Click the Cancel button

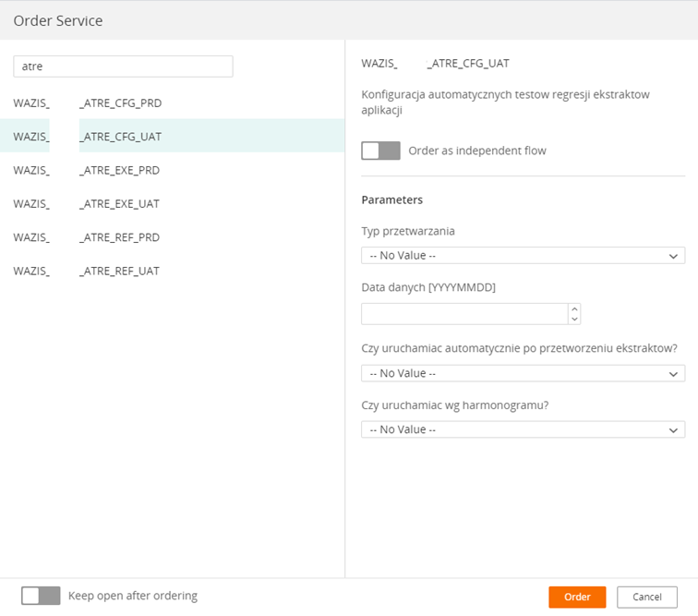(x=647, y=597)
